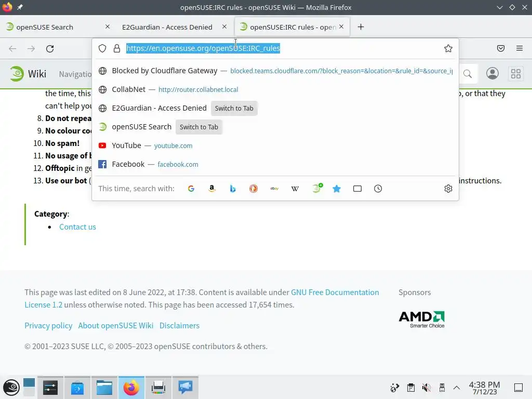Search with eBay this time
The image size is (532, 399).
[x=274, y=189]
